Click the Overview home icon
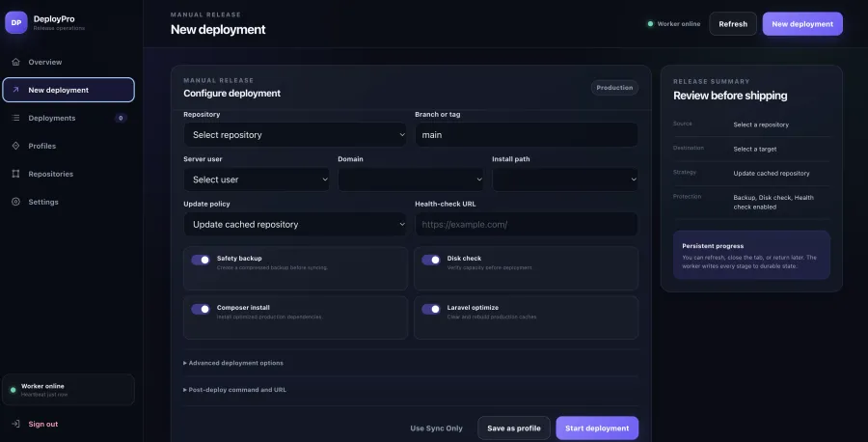 pos(15,62)
